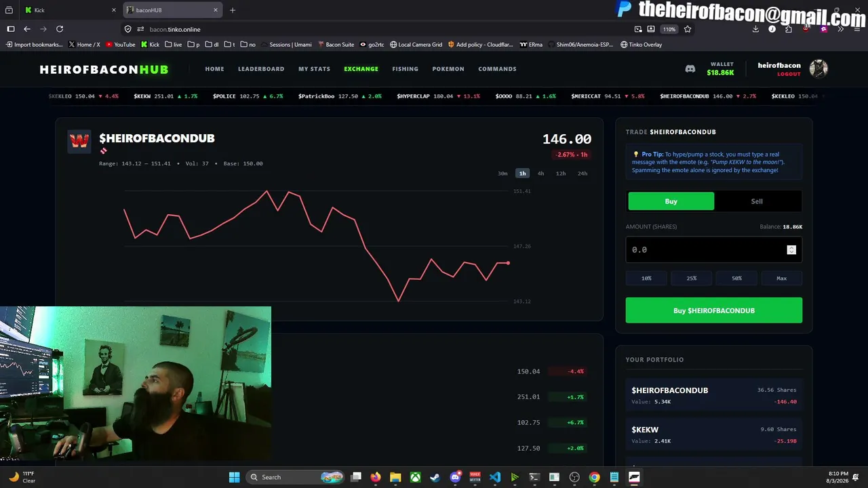Open Visual Studio Code from the taskbar
The width and height of the screenshot is (868, 488).
click(x=495, y=477)
